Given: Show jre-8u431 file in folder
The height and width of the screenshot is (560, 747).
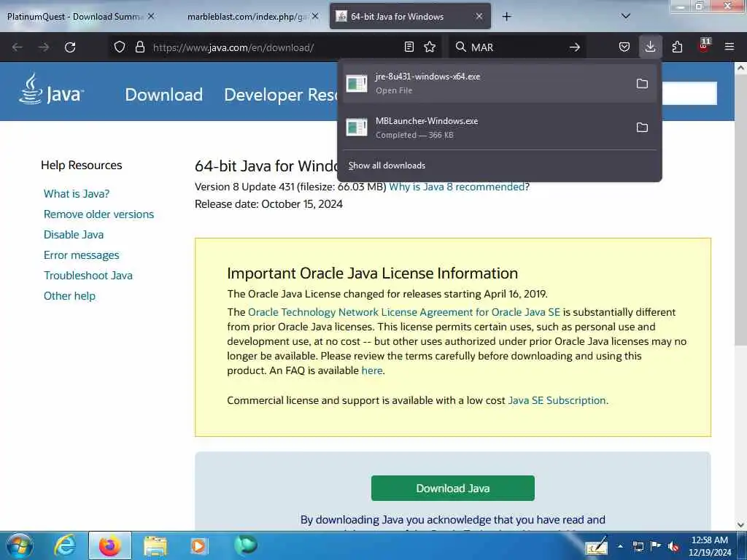Looking at the screenshot, I should tap(642, 84).
